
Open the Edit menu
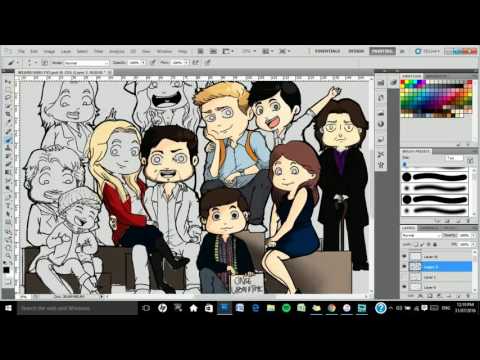[34, 51]
